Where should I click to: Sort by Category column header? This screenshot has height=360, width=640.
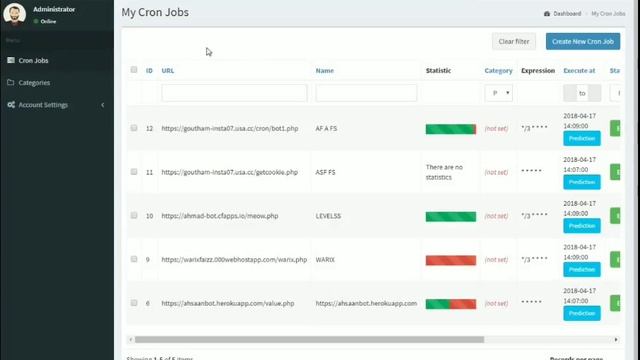click(x=498, y=71)
